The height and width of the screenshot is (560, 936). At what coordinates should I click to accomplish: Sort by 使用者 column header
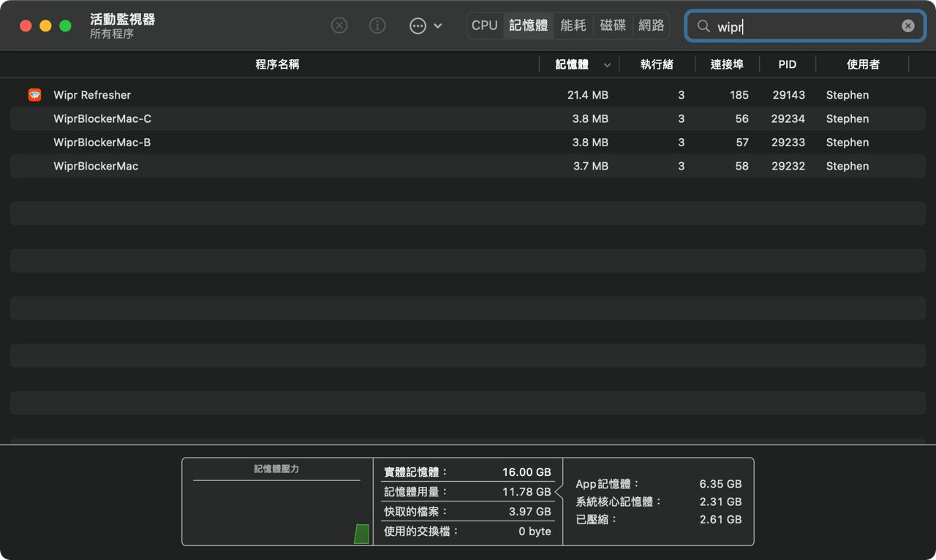tap(863, 64)
